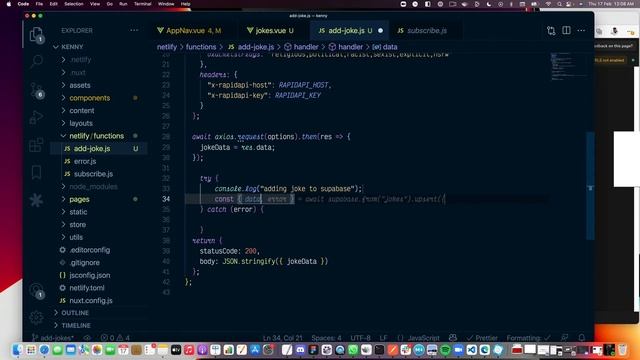Open WhatsApp from the dock
This screenshot has width=640, height=360.
pos(353,350)
